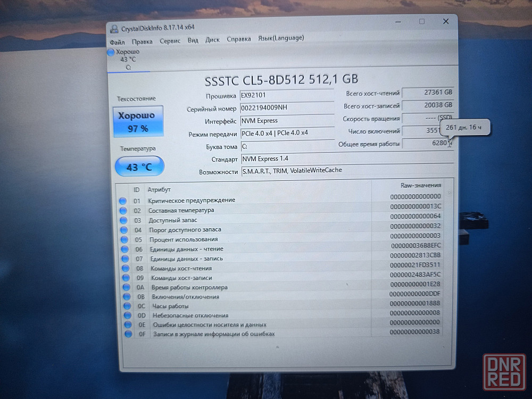Click the ID column header
532x399 pixels.
click(x=136, y=190)
